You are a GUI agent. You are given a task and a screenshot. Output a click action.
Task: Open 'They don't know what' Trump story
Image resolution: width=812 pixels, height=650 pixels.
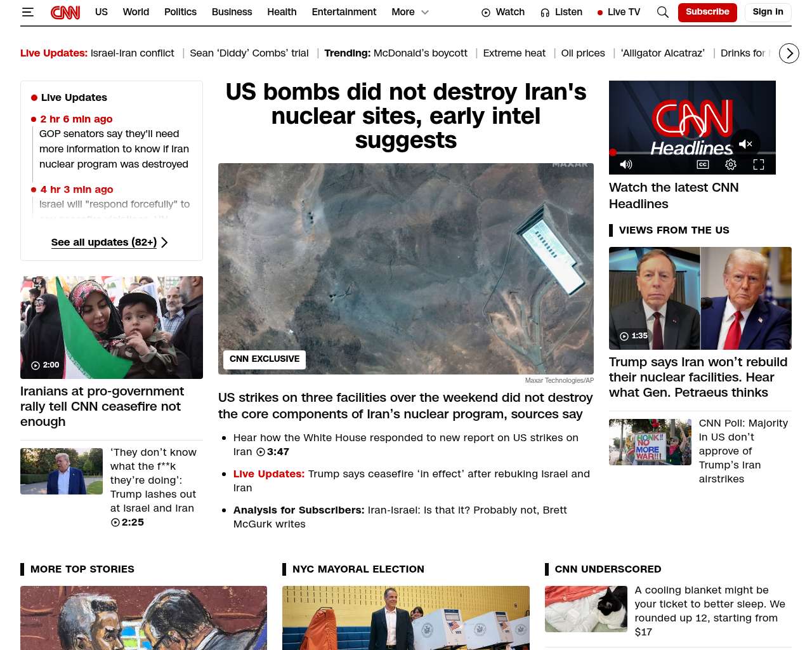(x=154, y=487)
